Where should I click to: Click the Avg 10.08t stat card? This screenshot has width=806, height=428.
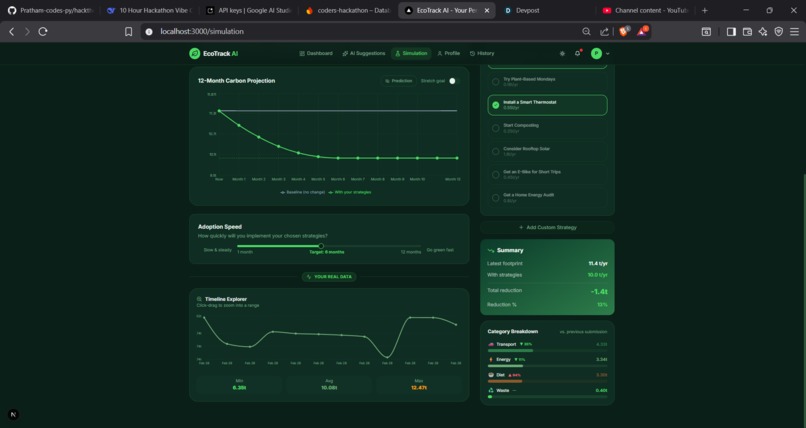click(x=329, y=385)
